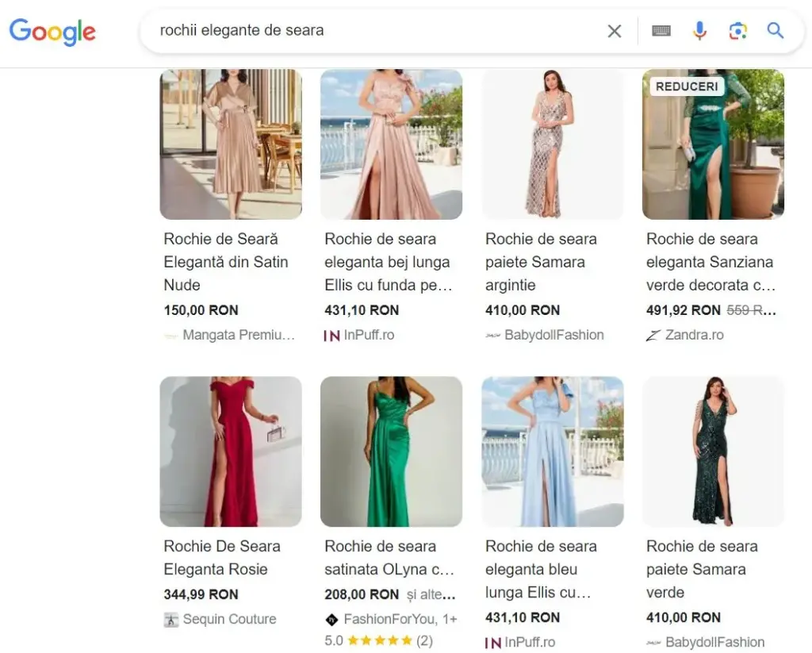Click the Zandra.ro store icon
812x653 pixels.
tap(653, 335)
